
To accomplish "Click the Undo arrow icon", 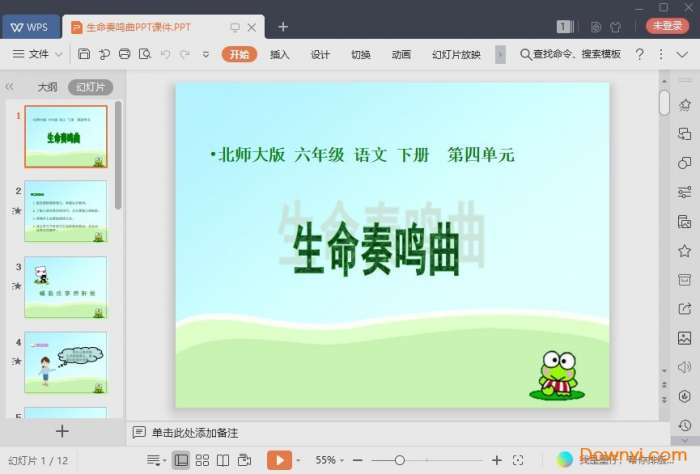I will point(165,54).
